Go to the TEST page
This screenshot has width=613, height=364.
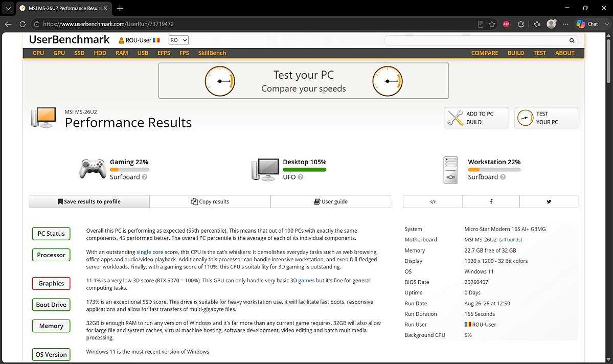click(x=539, y=53)
